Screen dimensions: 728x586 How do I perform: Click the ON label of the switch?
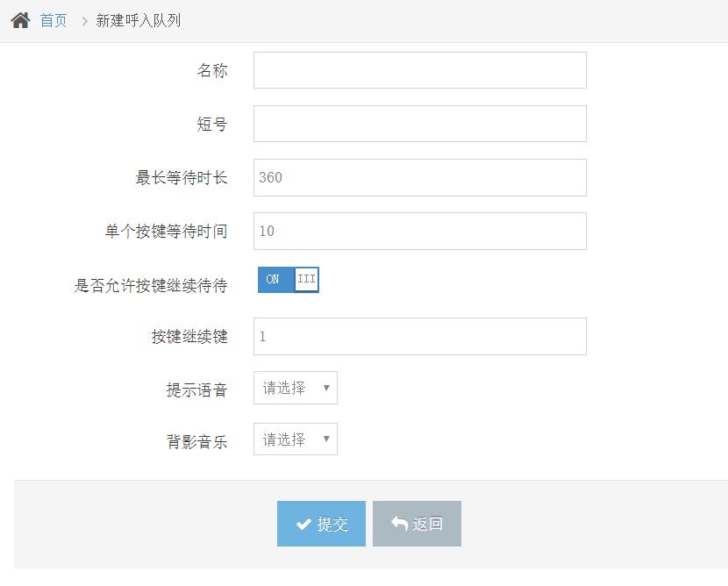pos(273,280)
